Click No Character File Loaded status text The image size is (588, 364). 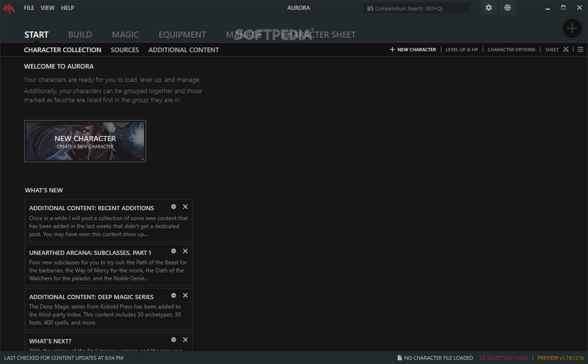point(438,358)
